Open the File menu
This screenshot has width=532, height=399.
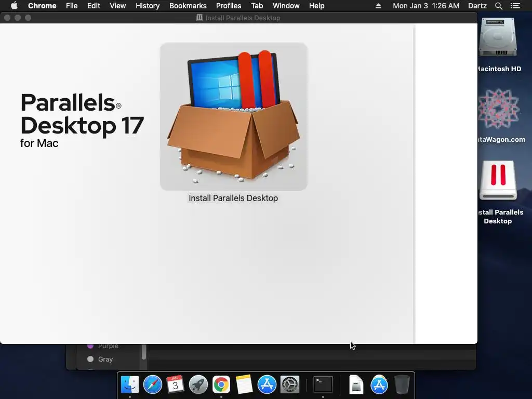tap(72, 6)
